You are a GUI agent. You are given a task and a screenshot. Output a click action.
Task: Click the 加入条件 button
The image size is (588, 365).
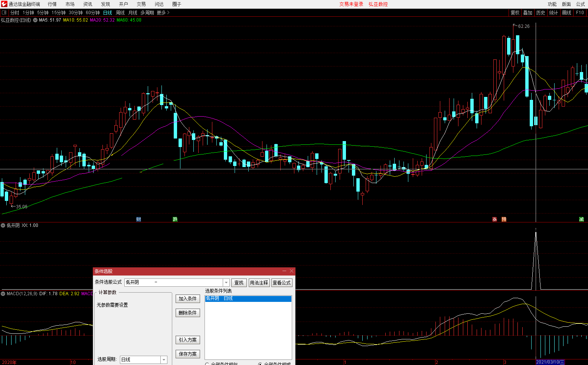[188, 299]
